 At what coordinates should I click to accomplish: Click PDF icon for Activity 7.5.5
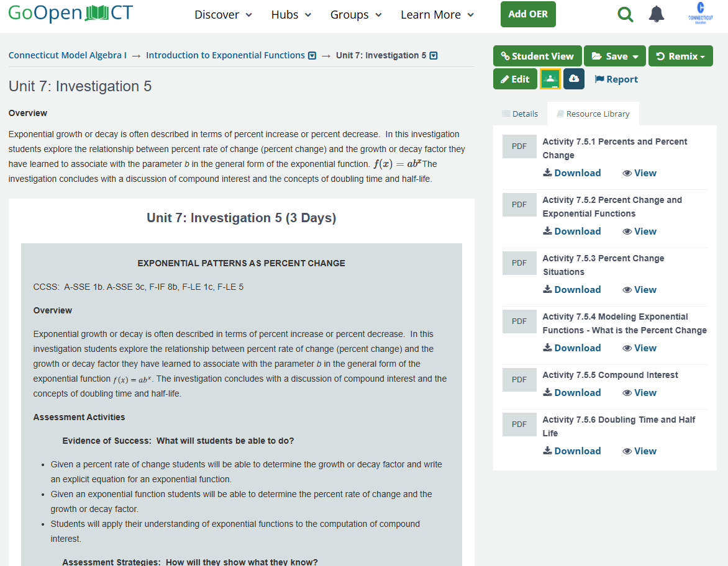(519, 380)
